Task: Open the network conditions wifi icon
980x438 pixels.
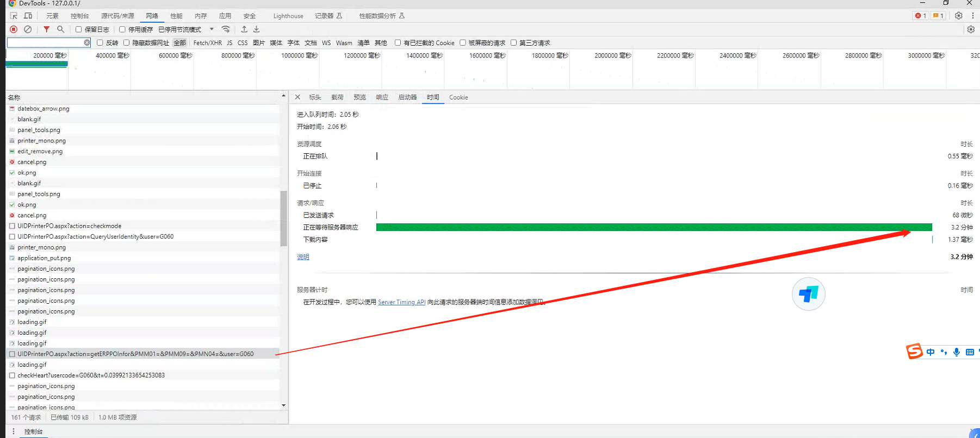Action: click(x=226, y=29)
